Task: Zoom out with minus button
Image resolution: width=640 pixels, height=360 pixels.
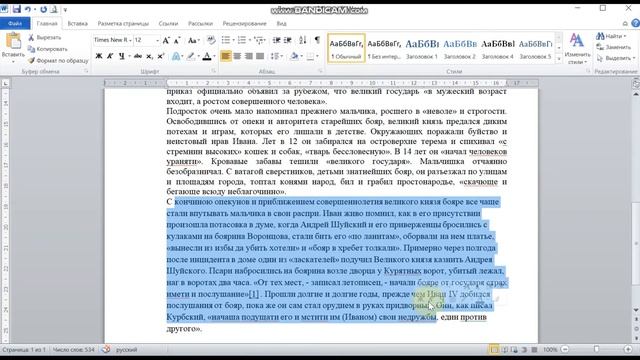Action: [565, 349]
